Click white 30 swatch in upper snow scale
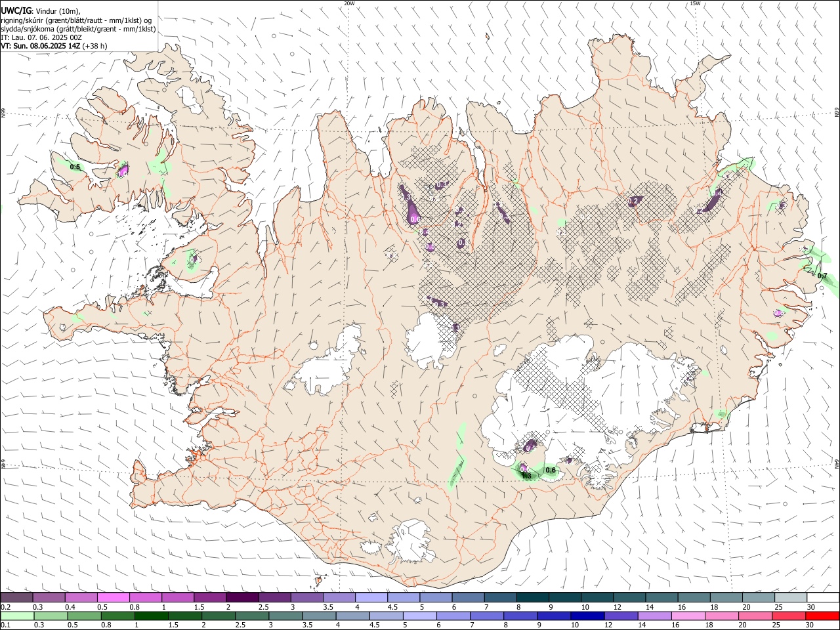 pos(823,598)
